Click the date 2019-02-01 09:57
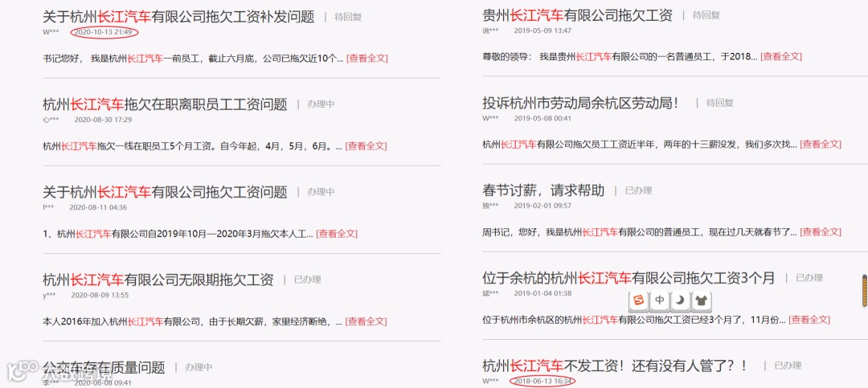 tap(542, 206)
